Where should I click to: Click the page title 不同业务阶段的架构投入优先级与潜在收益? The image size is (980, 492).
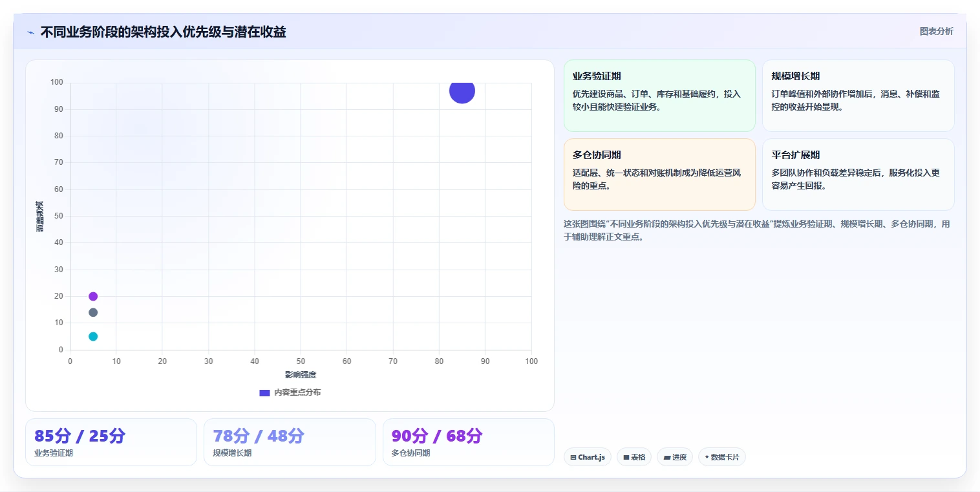pos(164,32)
